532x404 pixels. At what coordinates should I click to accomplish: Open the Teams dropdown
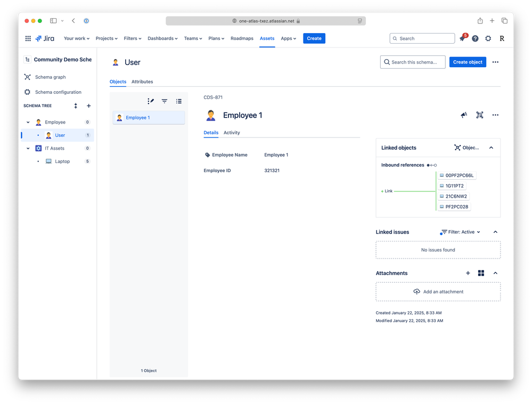193,38
